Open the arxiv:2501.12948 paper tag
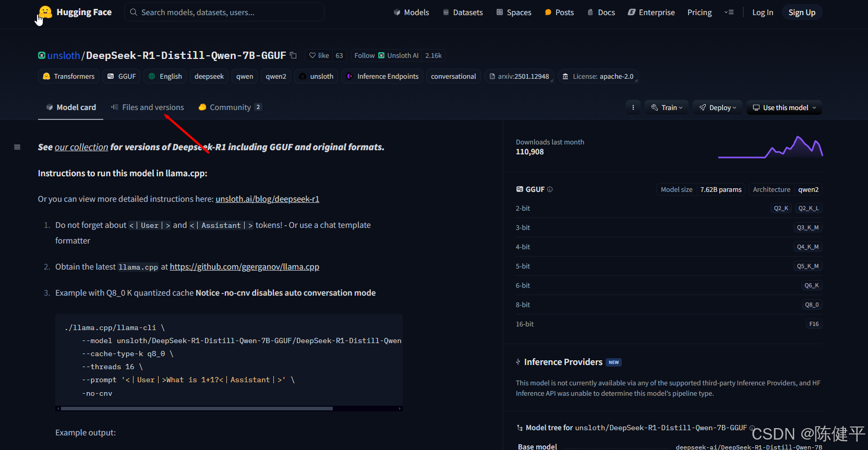This screenshot has height=450, width=868. pos(519,76)
